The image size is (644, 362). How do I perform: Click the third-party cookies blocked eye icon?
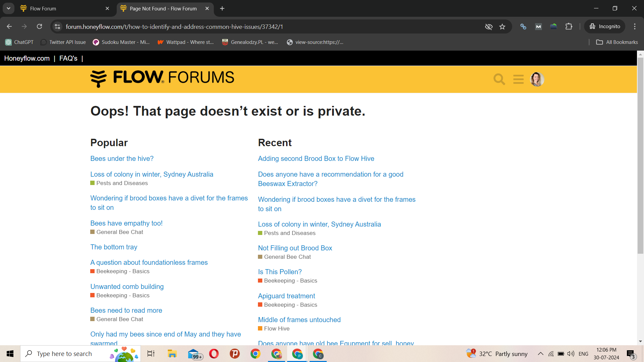[489, 27]
